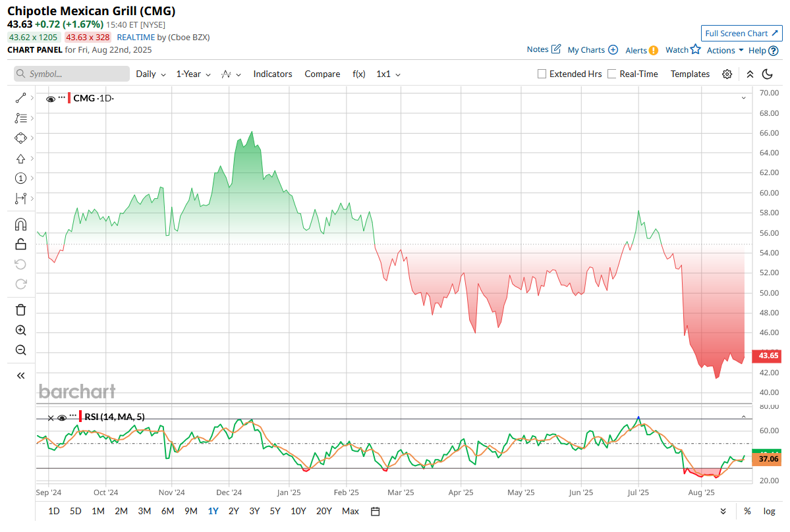This screenshot has height=532, width=790.
Task: Open the Full Screen Chart
Action: click(x=742, y=33)
